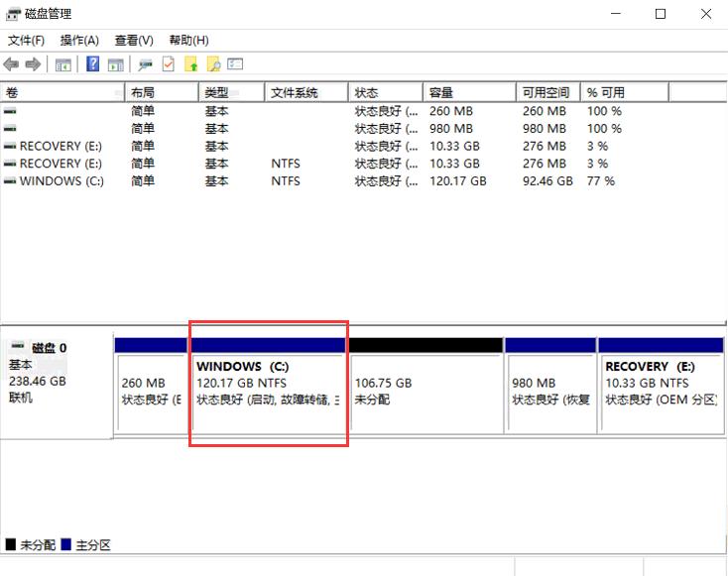Image resolution: width=728 pixels, height=576 pixels.
Task: Select the RECOVERY (E:) partition block
Action: click(x=662, y=387)
